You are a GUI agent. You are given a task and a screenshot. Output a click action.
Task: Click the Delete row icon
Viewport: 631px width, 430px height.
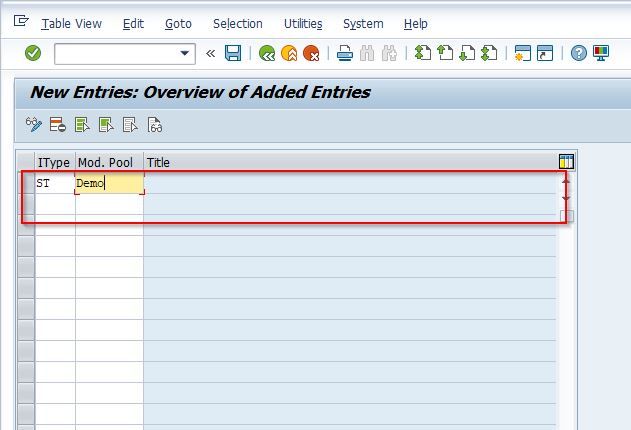(58, 125)
